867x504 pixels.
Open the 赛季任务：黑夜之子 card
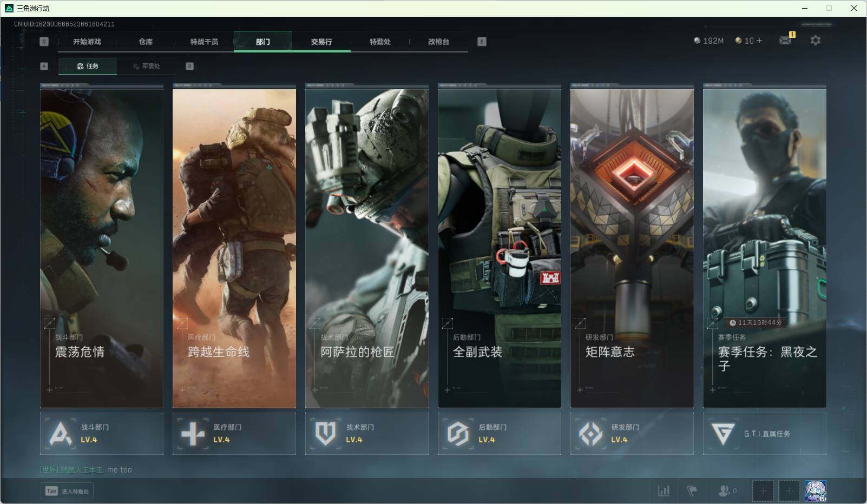765,246
